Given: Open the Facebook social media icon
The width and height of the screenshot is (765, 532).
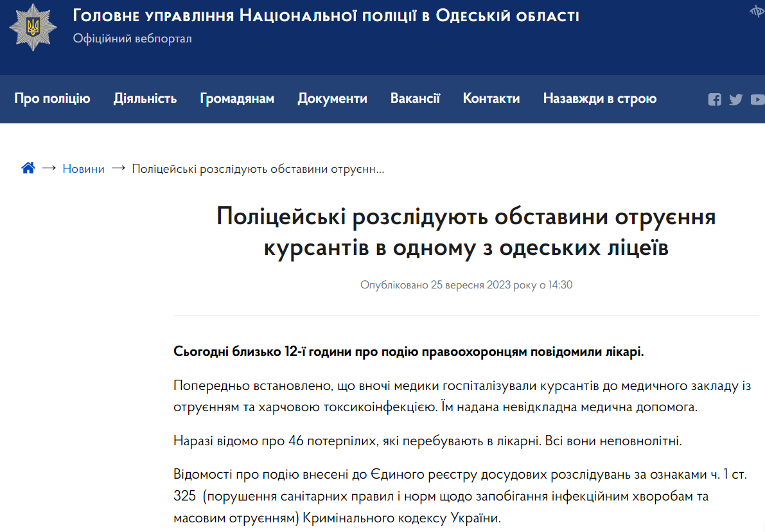Looking at the screenshot, I should coord(714,100).
